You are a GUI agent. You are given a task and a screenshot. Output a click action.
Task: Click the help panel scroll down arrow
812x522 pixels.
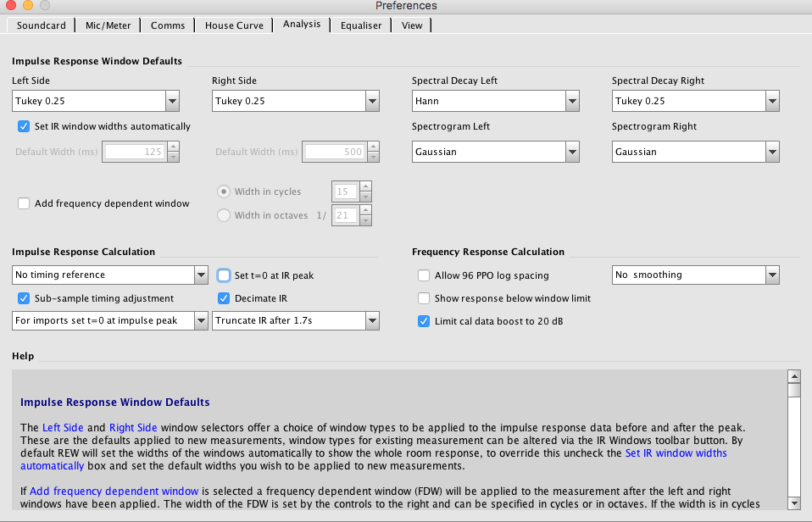click(x=794, y=503)
